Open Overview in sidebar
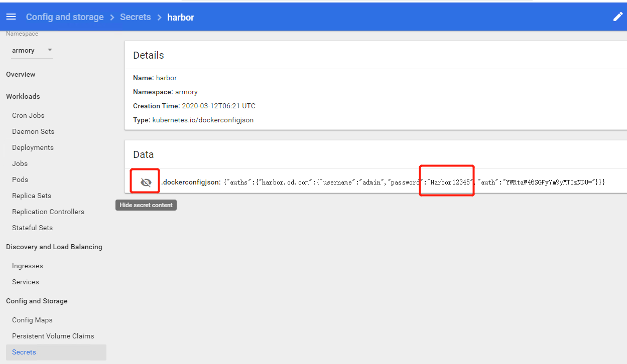 coord(21,74)
